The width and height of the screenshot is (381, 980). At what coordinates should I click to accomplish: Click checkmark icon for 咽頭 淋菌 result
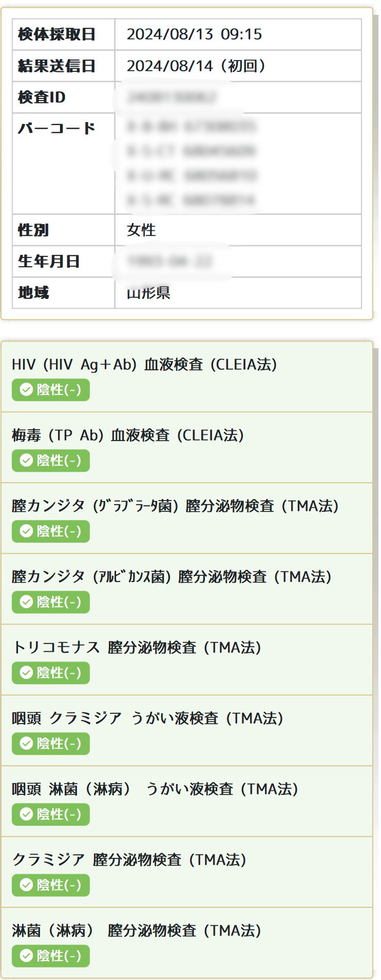pos(26,814)
